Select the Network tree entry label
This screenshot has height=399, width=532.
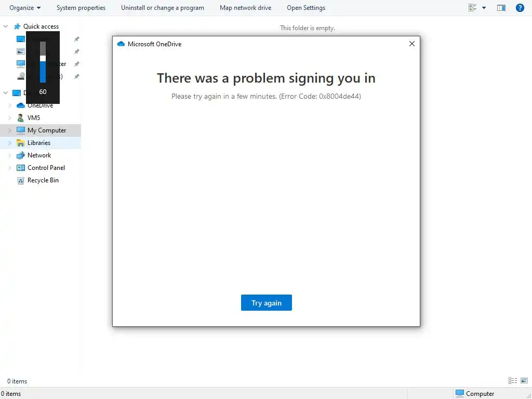click(x=39, y=155)
